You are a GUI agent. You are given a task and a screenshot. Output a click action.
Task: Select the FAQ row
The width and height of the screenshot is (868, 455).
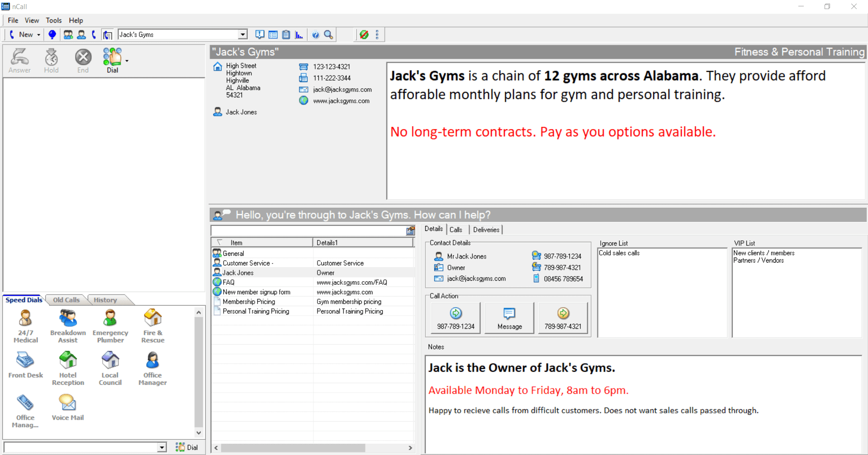(313, 282)
